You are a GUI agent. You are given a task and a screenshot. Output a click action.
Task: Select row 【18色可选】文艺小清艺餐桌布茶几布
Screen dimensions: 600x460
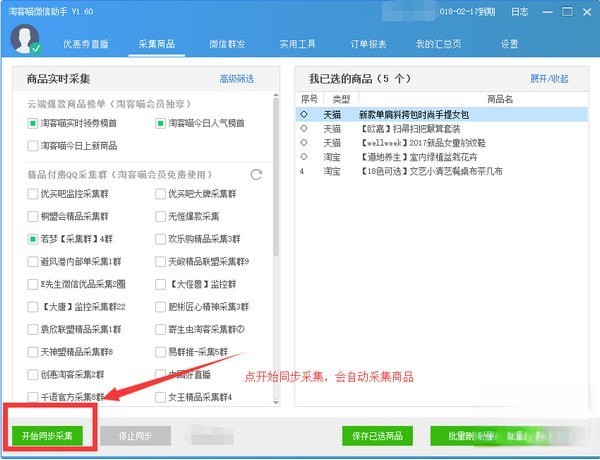(442, 171)
